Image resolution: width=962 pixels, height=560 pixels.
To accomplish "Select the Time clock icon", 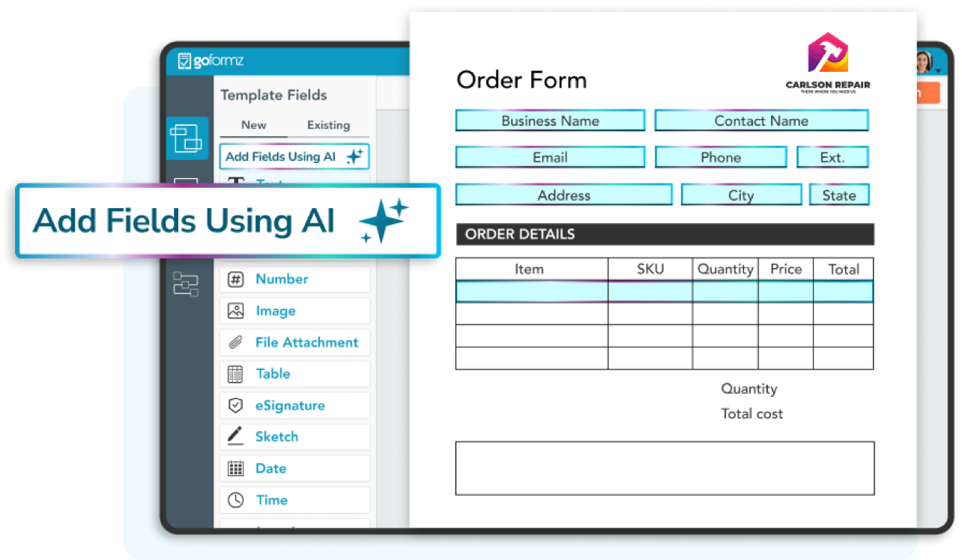I will pyautogui.click(x=235, y=499).
